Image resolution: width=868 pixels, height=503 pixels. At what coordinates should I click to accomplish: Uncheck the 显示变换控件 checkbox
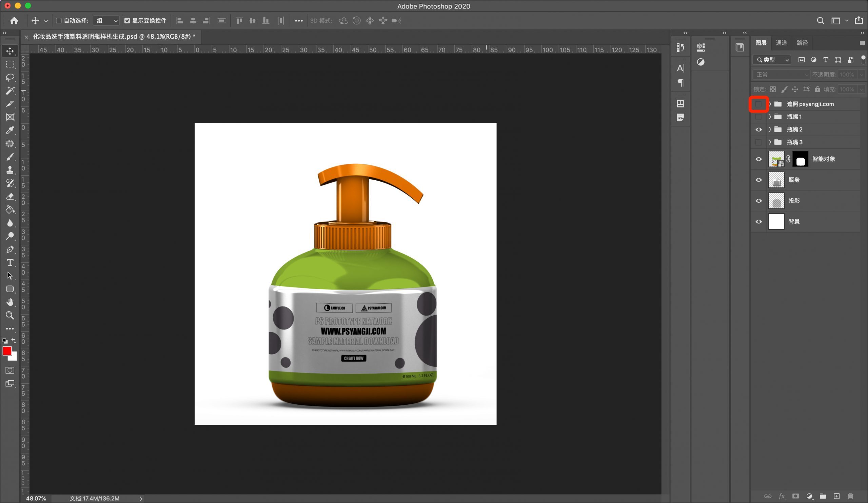[127, 21]
